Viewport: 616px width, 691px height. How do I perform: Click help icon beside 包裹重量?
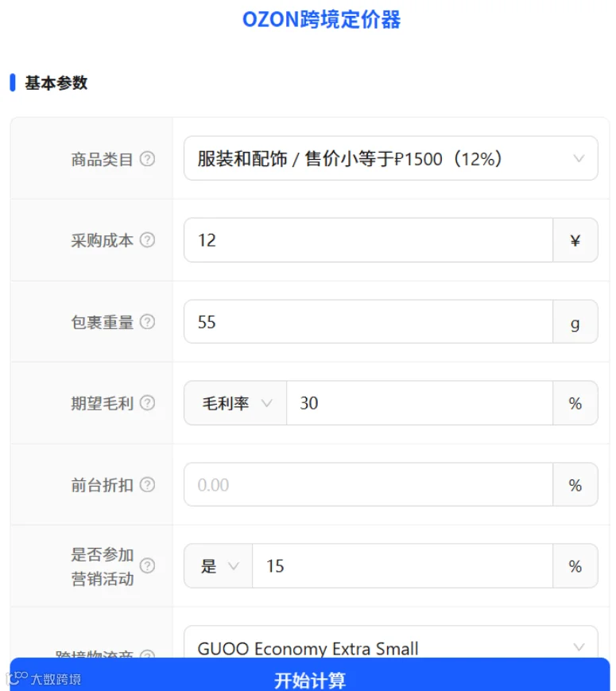click(147, 322)
